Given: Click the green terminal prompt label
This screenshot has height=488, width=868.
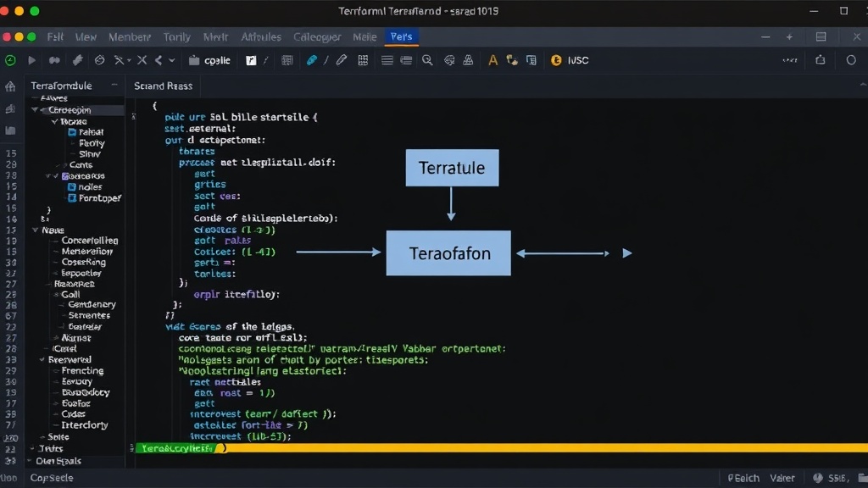Looking at the screenshot, I should point(176,448).
